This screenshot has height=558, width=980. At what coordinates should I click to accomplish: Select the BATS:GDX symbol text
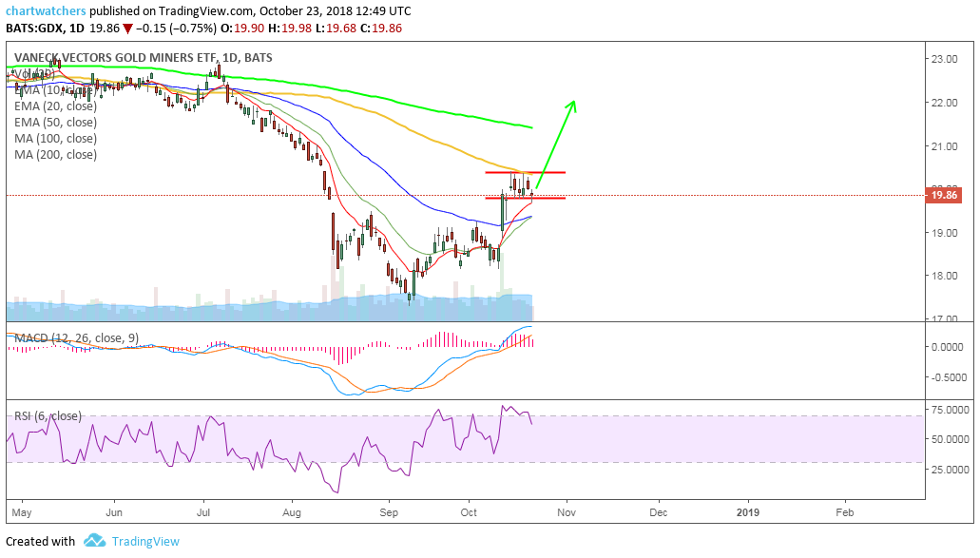34,29
